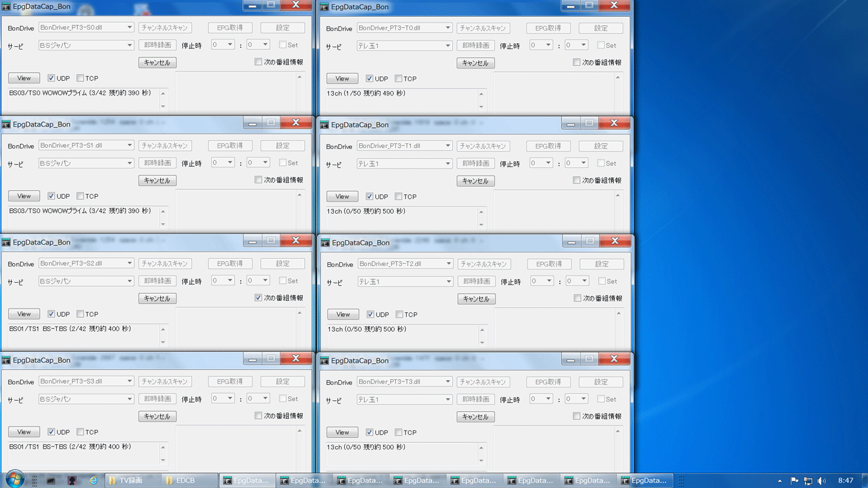Screen dimensions: 868x488
Task: Open the volume control in the system tray
Action: click(x=821, y=480)
